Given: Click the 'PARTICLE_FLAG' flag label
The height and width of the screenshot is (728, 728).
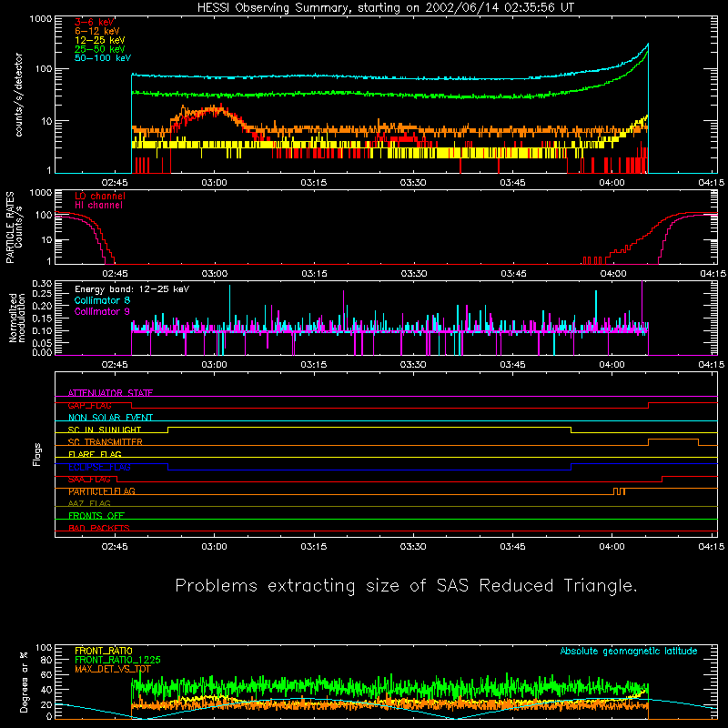Looking at the screenshot, I should (x=102, y=491).
